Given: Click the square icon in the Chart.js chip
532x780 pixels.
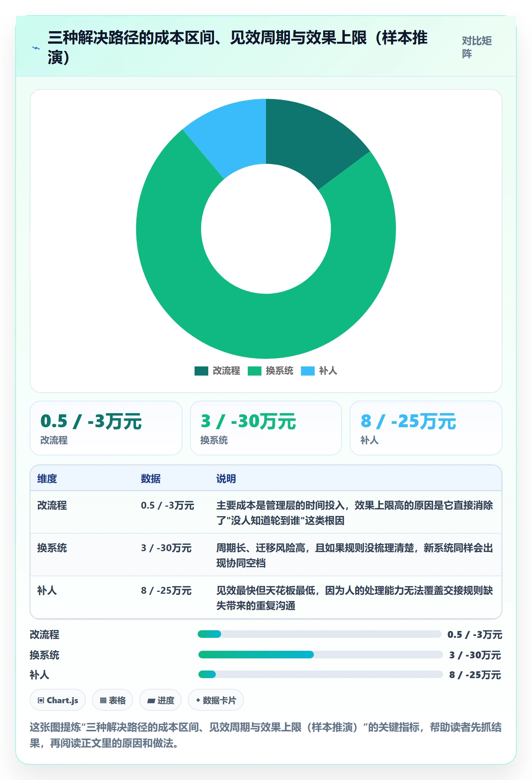Looking at the screenshot, I should pyautogui.click(x=41, y=700).
